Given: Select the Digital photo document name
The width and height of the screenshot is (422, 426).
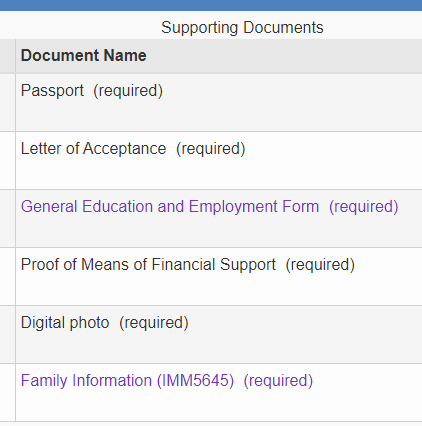Looking at the screenshot, I should coord(65,323).
